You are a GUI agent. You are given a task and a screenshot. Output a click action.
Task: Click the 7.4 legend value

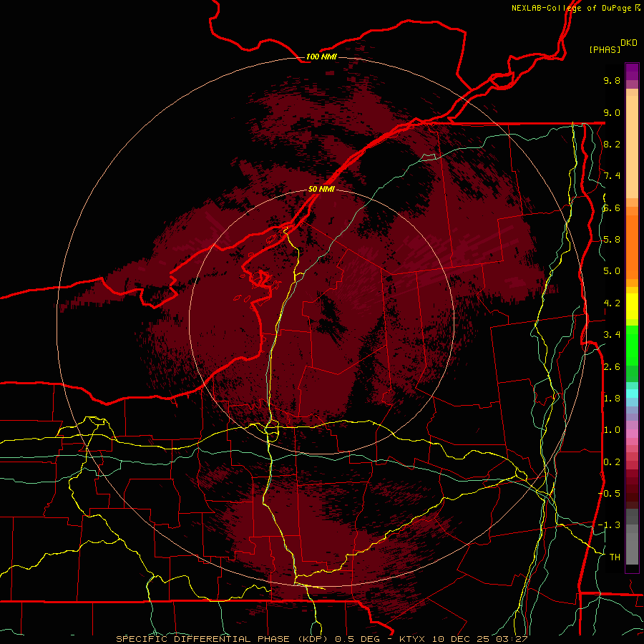(612, 176)
